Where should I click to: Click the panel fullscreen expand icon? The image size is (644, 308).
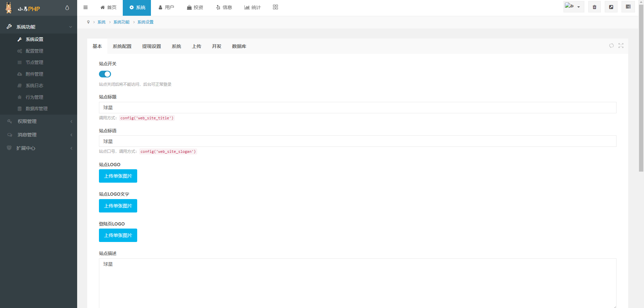pos(621,46)
